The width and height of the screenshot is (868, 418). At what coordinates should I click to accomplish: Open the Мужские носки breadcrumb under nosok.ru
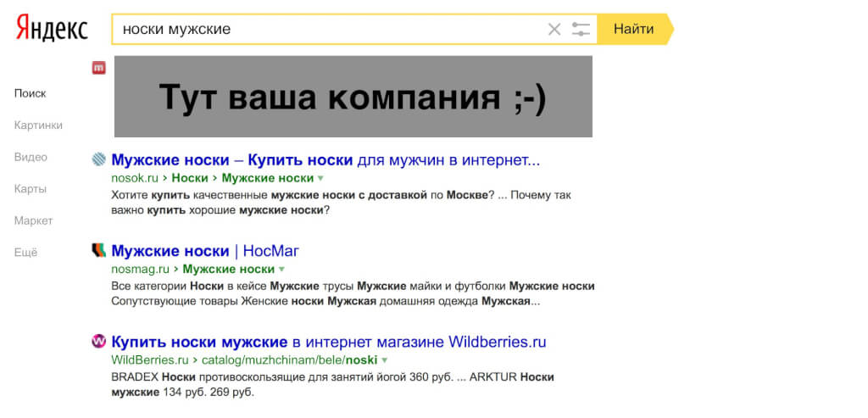tap(267, 178)
